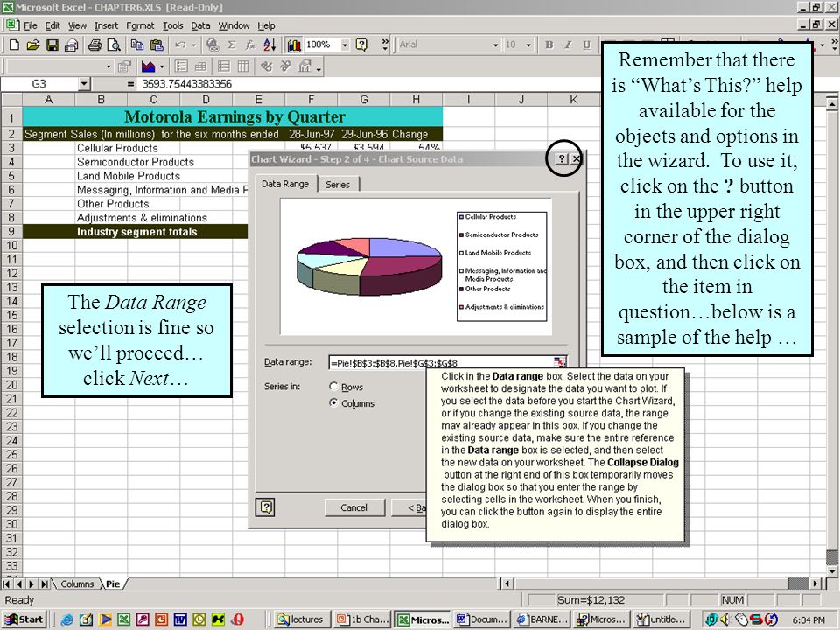The height and width of the screenshot is (630, 840).
Task: Expand More Buttons chevron on Standard toolbar
Action: 385,45
